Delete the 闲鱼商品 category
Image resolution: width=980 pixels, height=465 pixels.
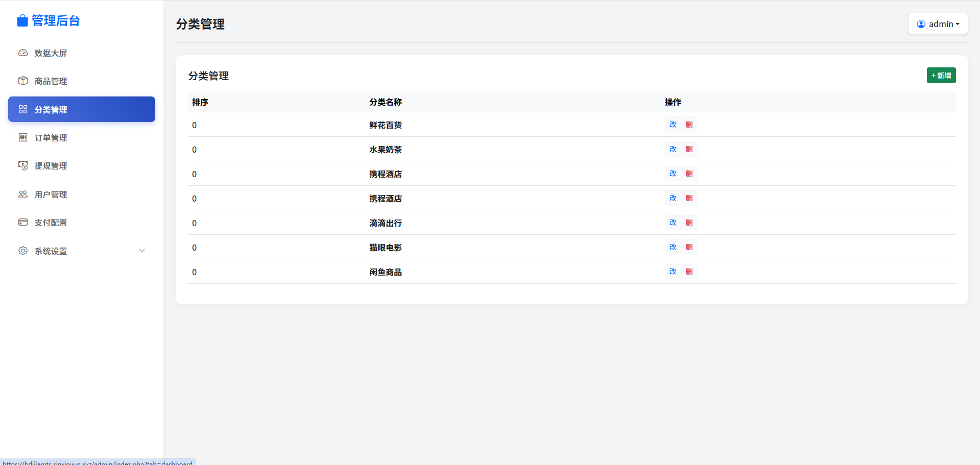click(689, 272)
